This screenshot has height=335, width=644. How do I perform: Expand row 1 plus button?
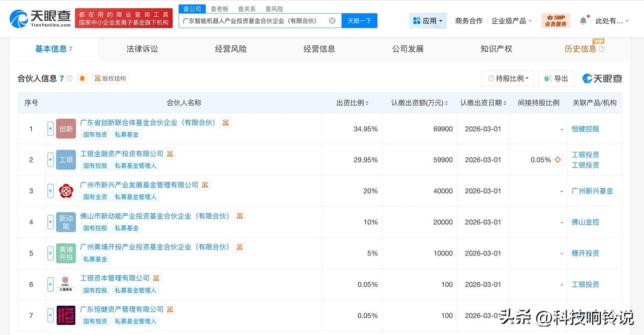50,129
